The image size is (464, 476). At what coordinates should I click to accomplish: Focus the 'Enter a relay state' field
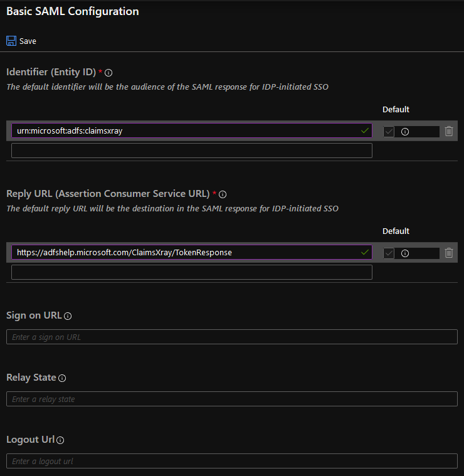click(x=231, y=399)
